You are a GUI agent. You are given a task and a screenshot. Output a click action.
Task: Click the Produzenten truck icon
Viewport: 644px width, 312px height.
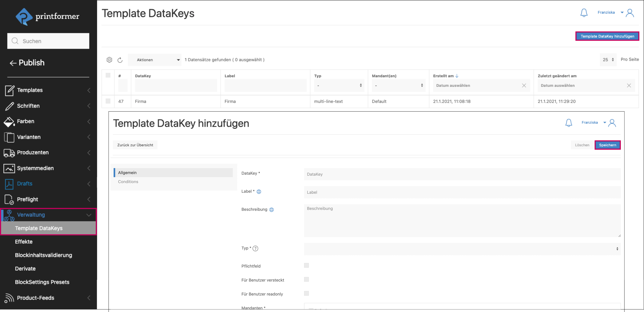pos(9,153)
